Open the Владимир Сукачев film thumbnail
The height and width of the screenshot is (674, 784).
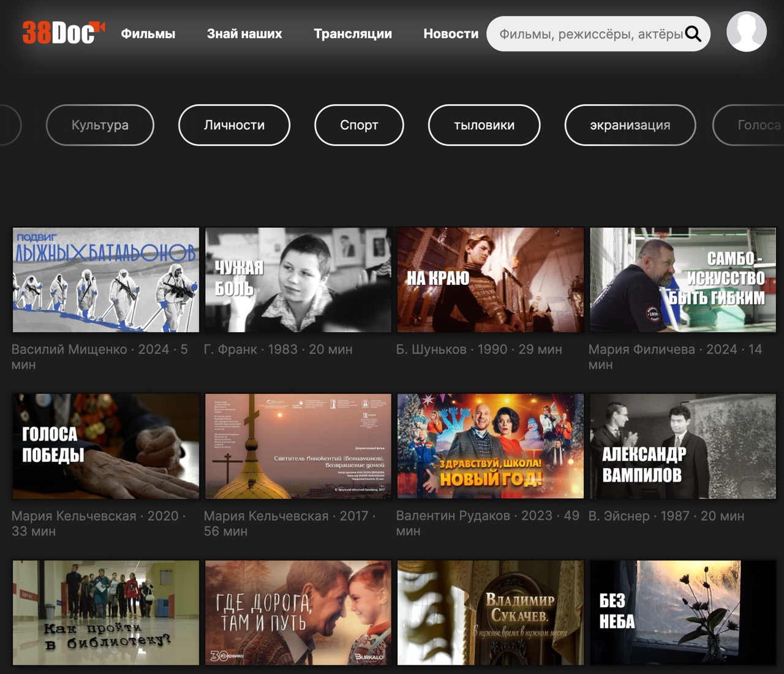491,613
